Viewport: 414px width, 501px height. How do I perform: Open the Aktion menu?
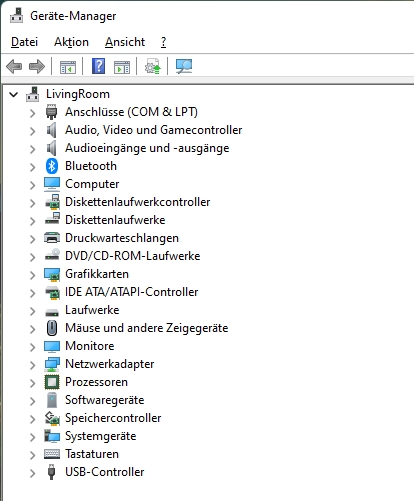click(71, 42)
